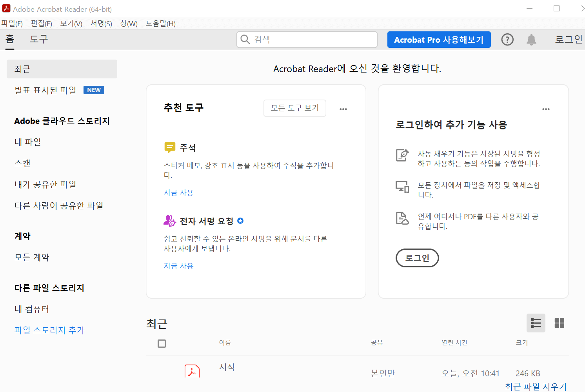Viewport: 585px width, 392px height.
Task: Open more options in the 추천 도구 card
Action: (343, 109)
